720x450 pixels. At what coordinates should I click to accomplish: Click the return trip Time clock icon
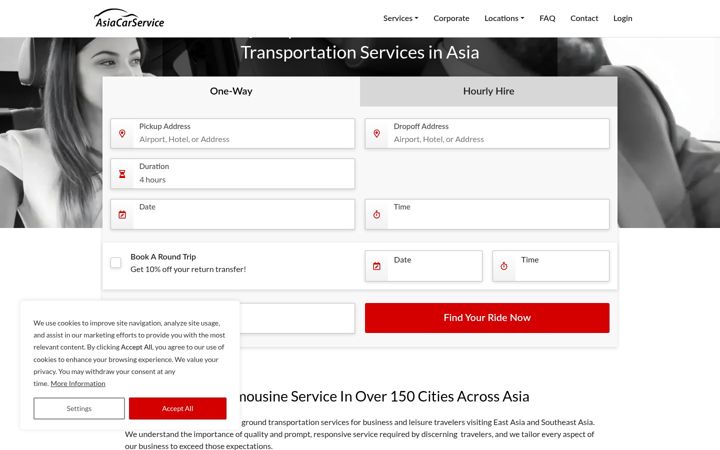(x=504, y=266)
